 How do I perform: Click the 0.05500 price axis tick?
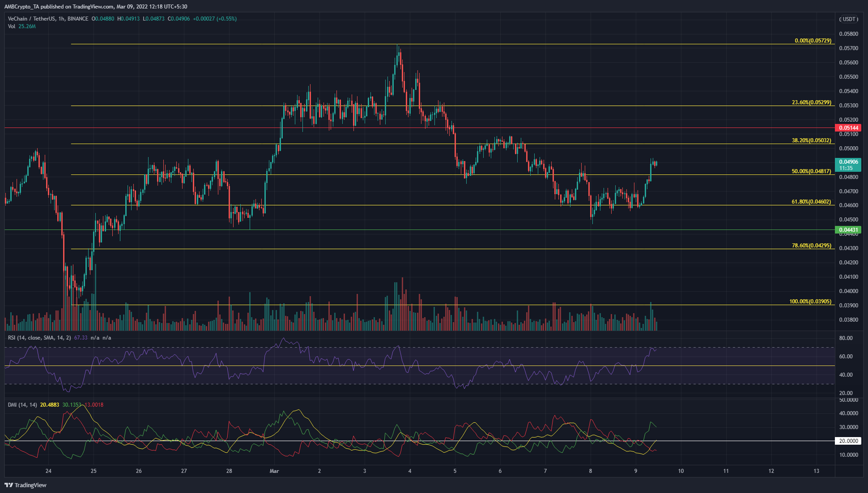[x=848, y=77]
